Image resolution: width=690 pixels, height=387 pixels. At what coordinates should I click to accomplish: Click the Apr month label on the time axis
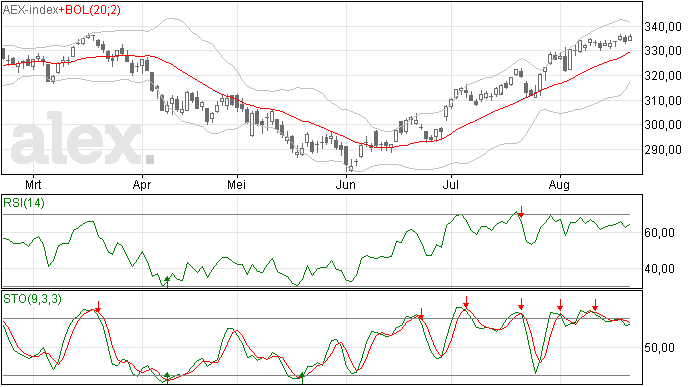pos(142,185)
